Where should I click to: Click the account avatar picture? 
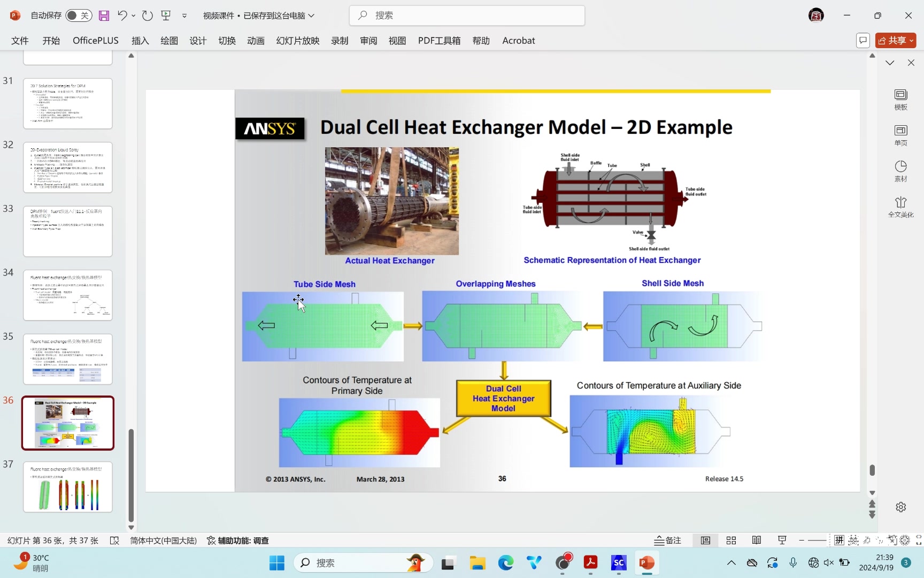click(816, 16)
